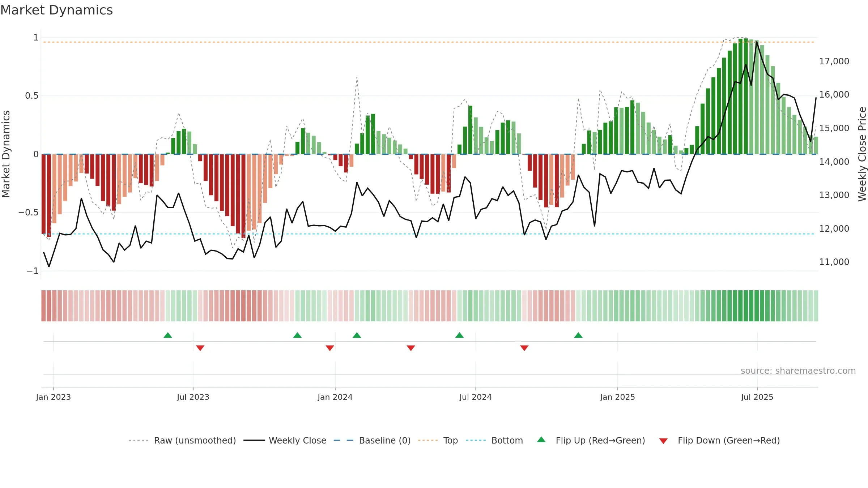The image size is (868, 488).
Task: Click the 12,000 price axis label
Action: point(834,228)
